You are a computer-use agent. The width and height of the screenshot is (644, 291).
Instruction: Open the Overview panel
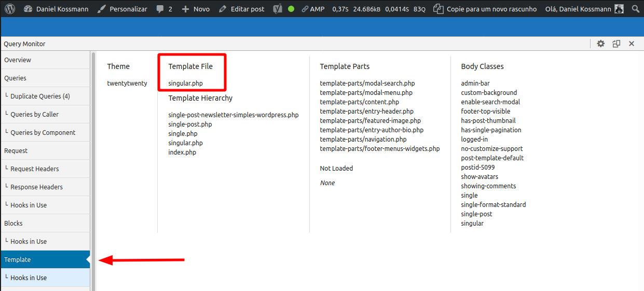(x=45, y=60)
